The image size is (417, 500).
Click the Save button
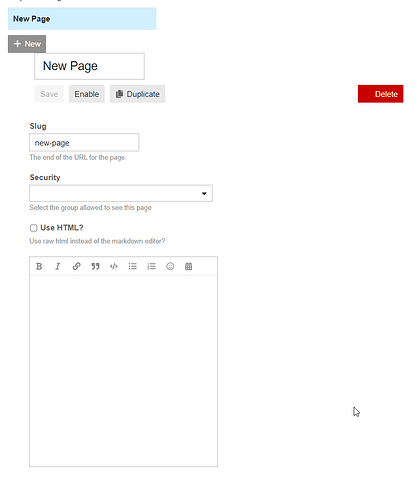coord(49,94)
